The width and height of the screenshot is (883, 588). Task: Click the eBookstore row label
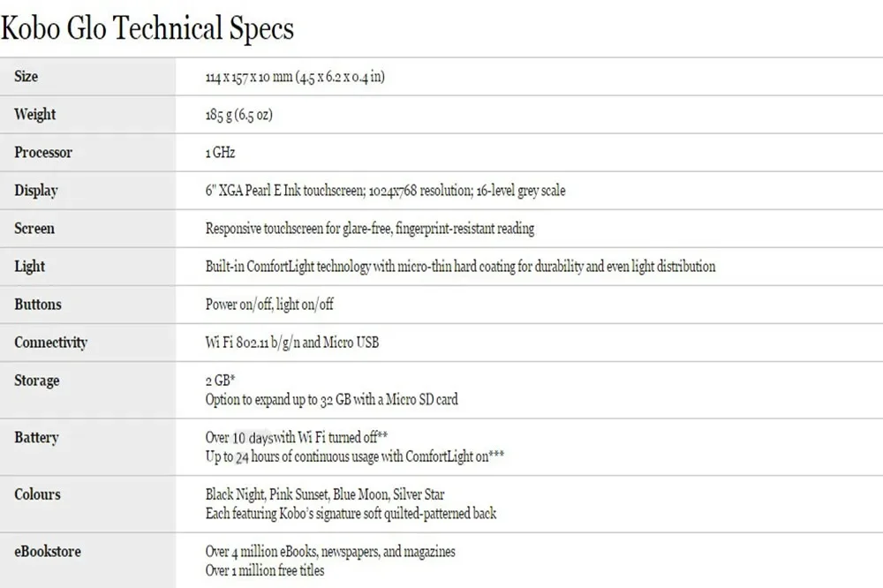(48, 552)
